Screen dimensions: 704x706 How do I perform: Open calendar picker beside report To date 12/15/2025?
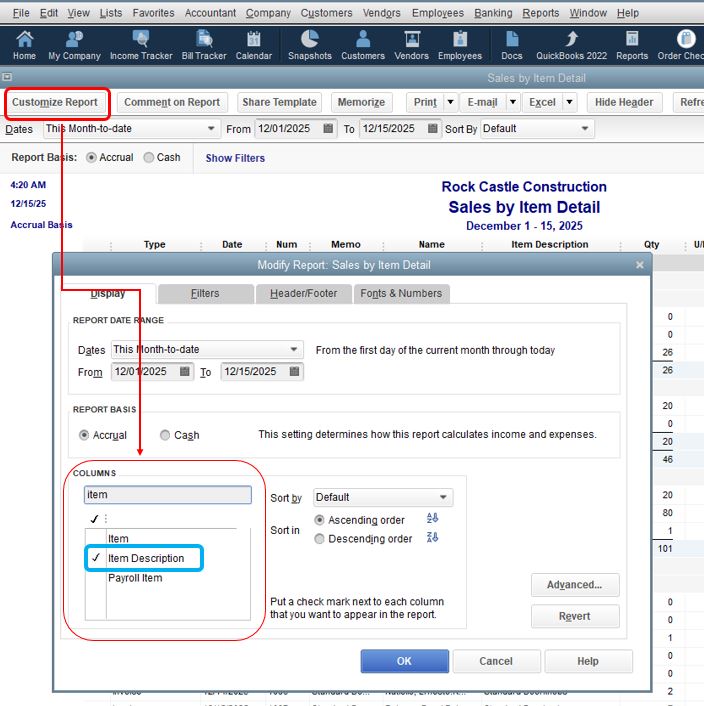pos(433,128)
